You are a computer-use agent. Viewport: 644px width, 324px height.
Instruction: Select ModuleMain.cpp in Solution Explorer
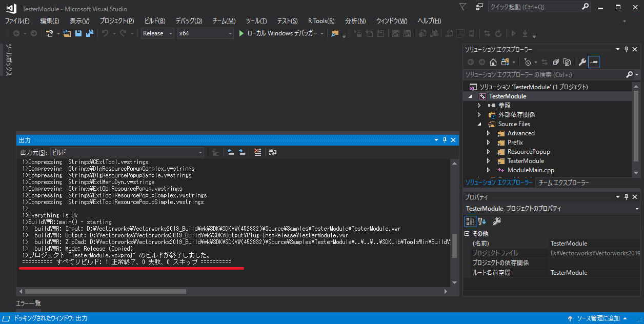(x=531, y=170)
